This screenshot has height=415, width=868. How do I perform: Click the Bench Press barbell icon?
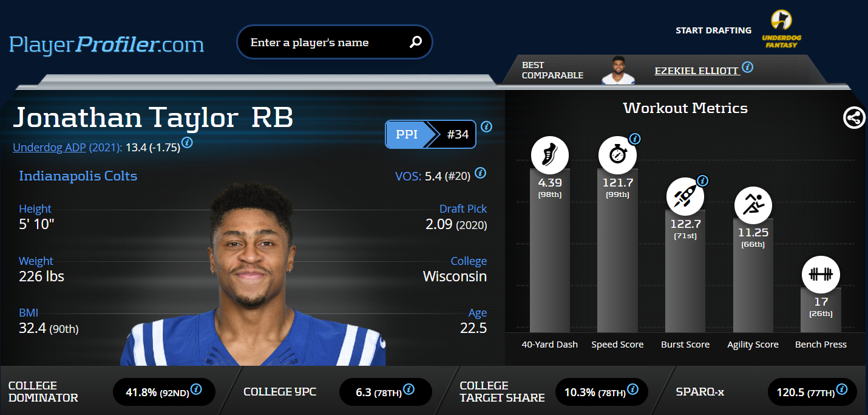click(821, 274)
